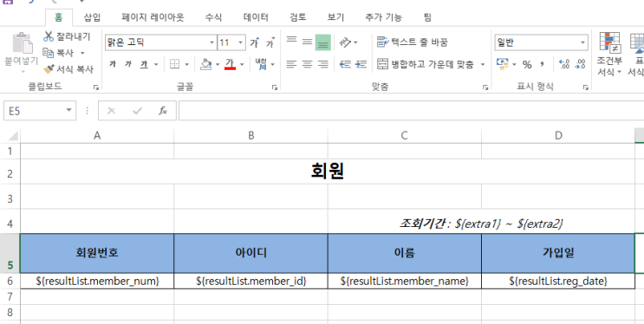Center text horizontally
The height and width of the screenshot is (324, 644).
[x=307, y=64]
